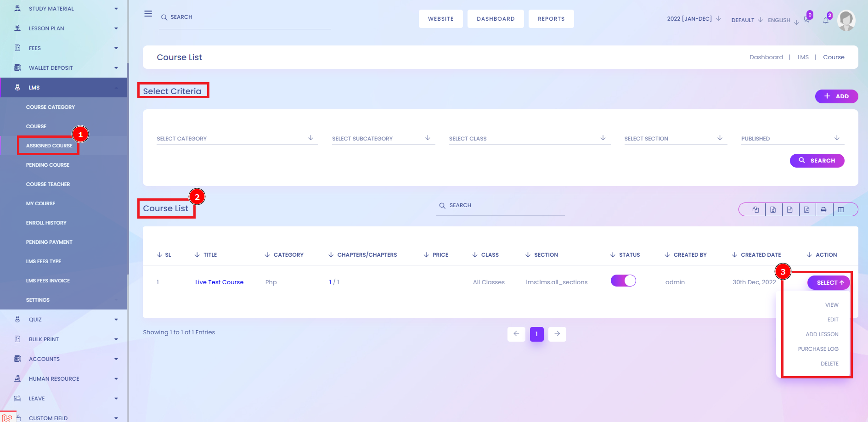
Task: Print the course list table
Action: (x=824, y=209)
